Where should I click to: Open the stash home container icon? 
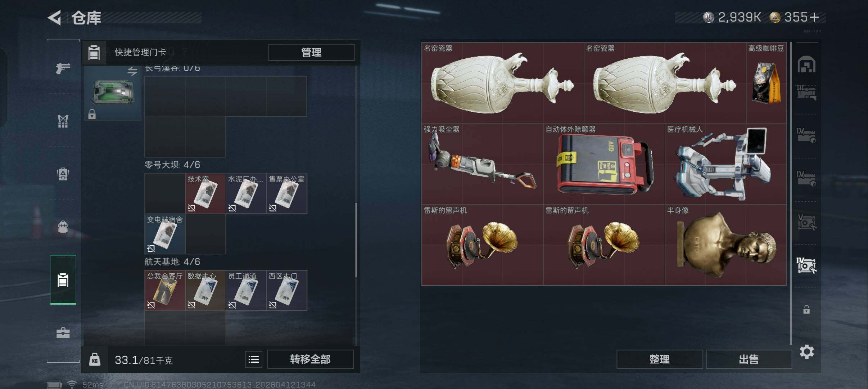coord(806,65)
